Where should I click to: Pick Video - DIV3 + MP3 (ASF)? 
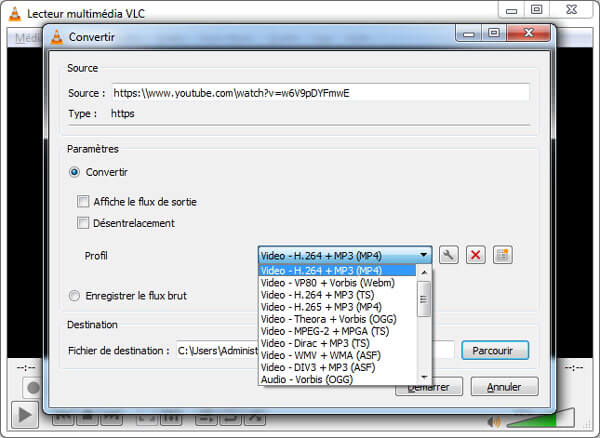click(x=337, y=367)
